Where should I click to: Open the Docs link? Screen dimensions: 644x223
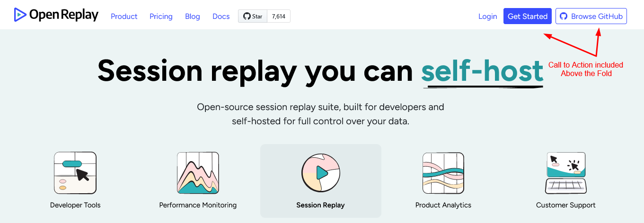[x=221, y=17]
